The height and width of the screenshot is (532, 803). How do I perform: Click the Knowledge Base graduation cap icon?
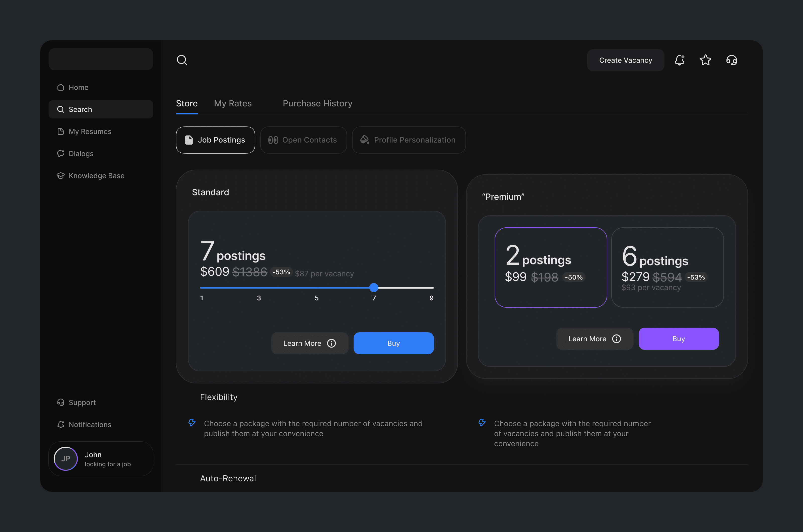pyautogui.click(x=61, y=176)
